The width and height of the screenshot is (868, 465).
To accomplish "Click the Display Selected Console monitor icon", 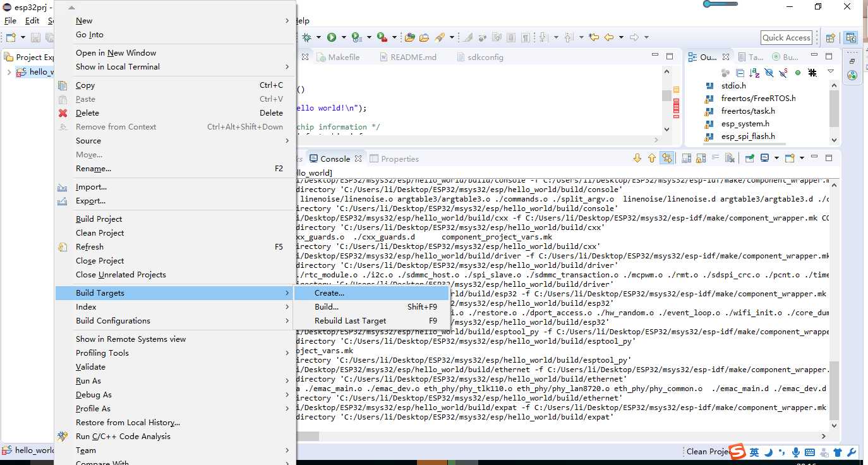I will [x=765, y=158].
